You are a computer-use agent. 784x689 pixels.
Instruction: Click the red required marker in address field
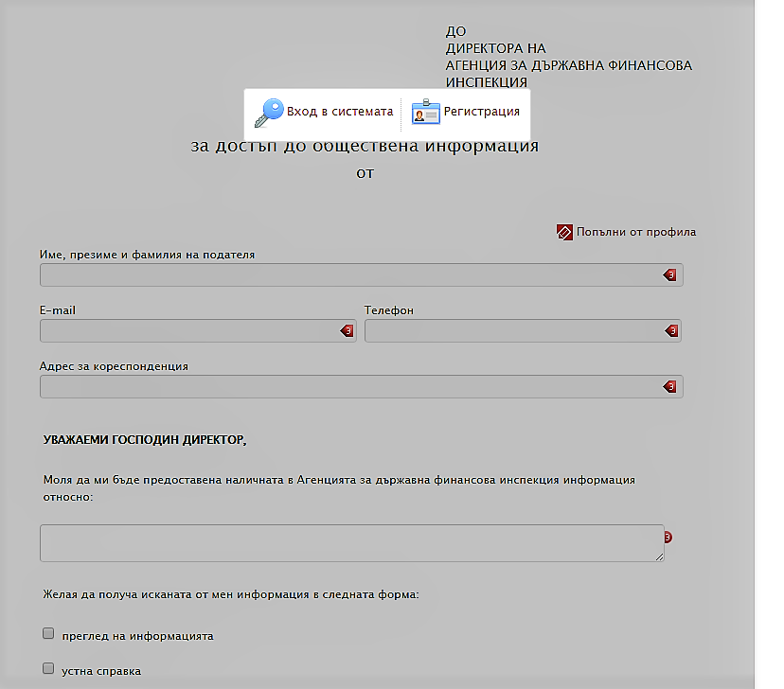click(670, 386)
